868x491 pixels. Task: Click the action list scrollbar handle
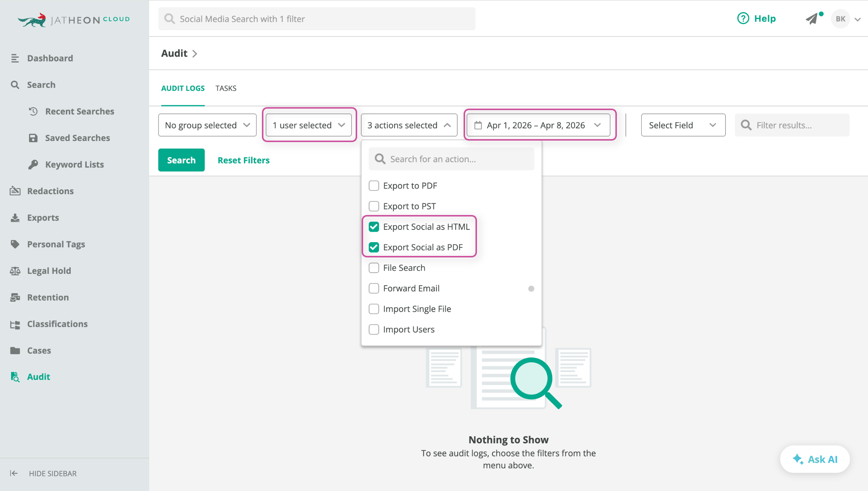pos(531,289)
